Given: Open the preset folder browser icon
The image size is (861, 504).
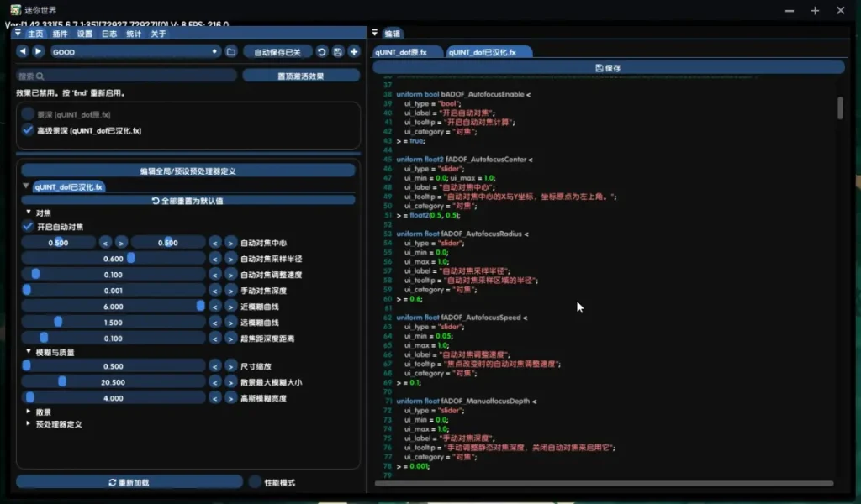Looking at the screenshot, I should pyautogui.click(x=231, y=52).
